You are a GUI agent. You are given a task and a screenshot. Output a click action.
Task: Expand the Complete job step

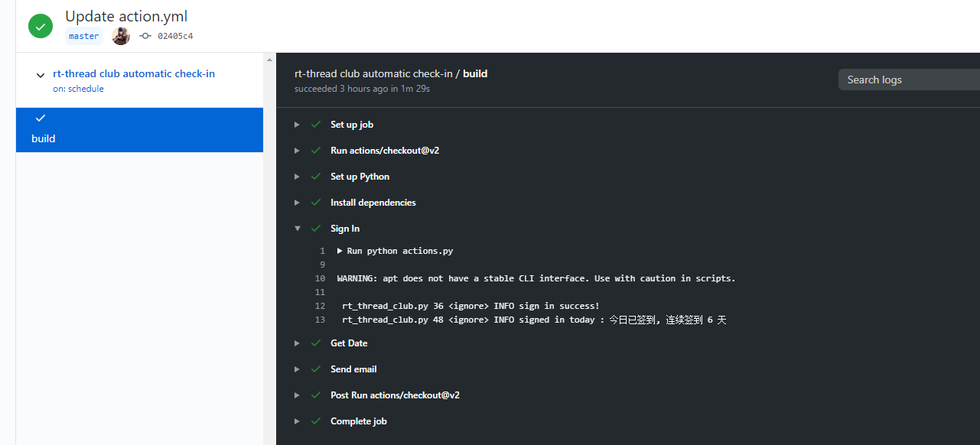(x=297, y=421)
